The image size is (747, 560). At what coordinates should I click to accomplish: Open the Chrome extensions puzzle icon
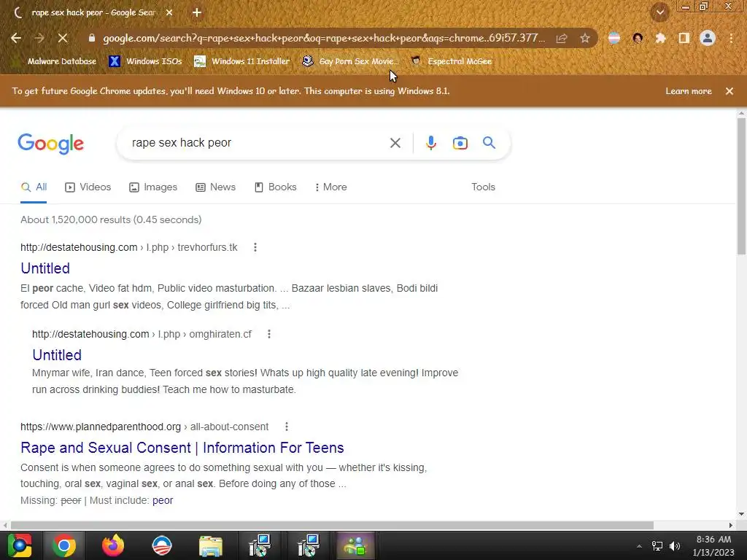click(660, 38)
